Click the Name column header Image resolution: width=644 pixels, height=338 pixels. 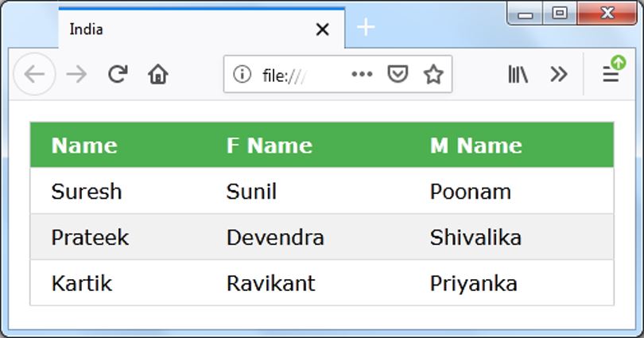84,146
